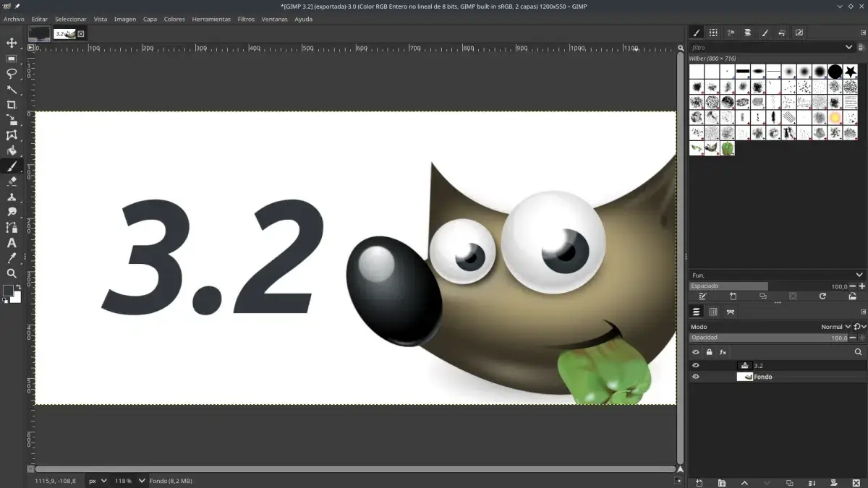Viewport: 868px width, 488px height.
Task: Click the lock icon above the layer list
Action: tap(710, 352)
